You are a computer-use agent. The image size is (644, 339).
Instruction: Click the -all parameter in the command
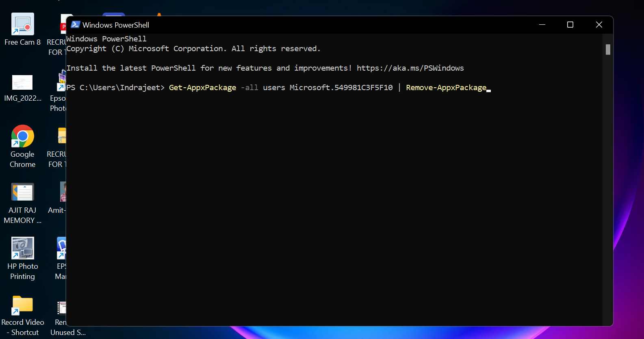249,88
